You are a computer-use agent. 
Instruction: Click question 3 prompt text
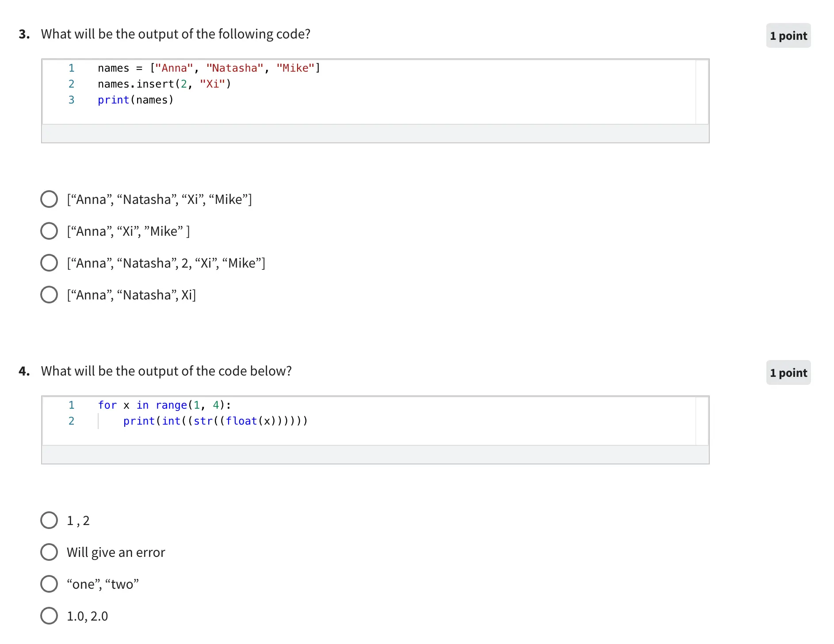point(176,34)
